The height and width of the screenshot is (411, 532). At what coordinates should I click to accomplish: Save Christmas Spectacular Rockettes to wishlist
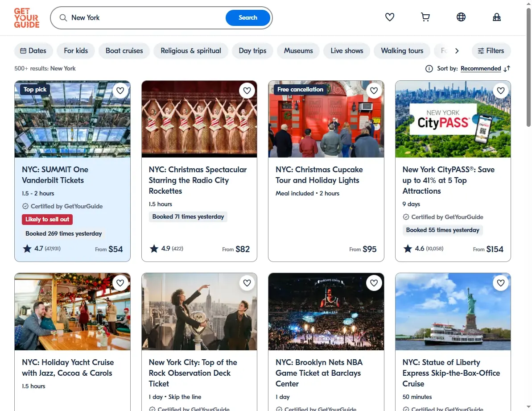click(x=247, y=91)
